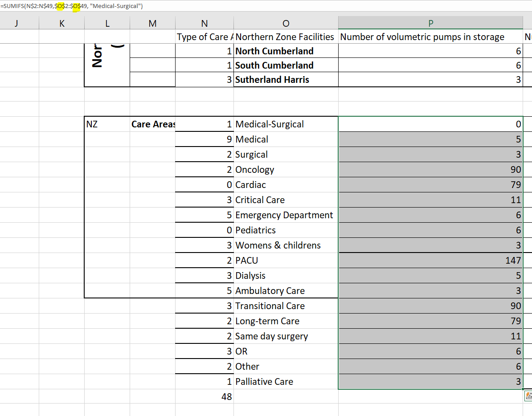
Task: Select the Dialysis cell
Action: coord(286,276)
